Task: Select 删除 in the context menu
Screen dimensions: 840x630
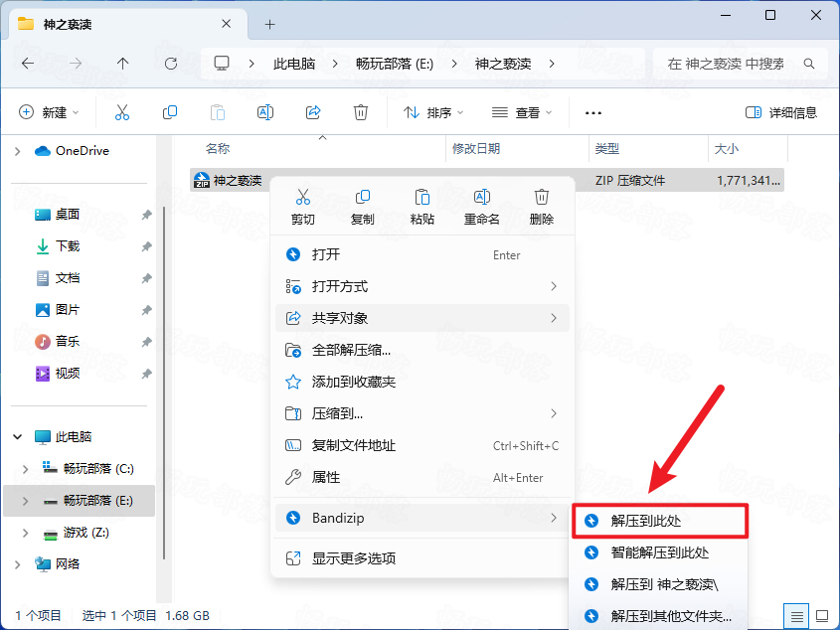Action: pyautogui.click(x=542, y=208)
